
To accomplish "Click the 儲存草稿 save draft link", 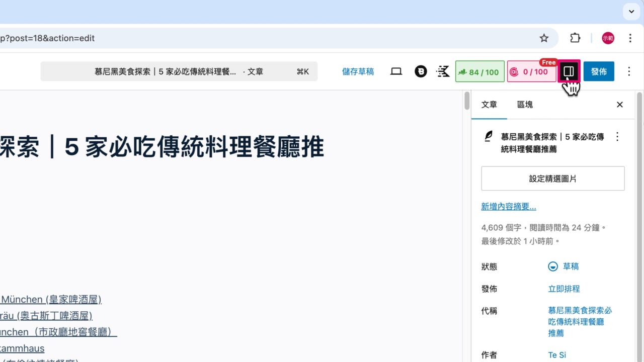I will 358,71.
